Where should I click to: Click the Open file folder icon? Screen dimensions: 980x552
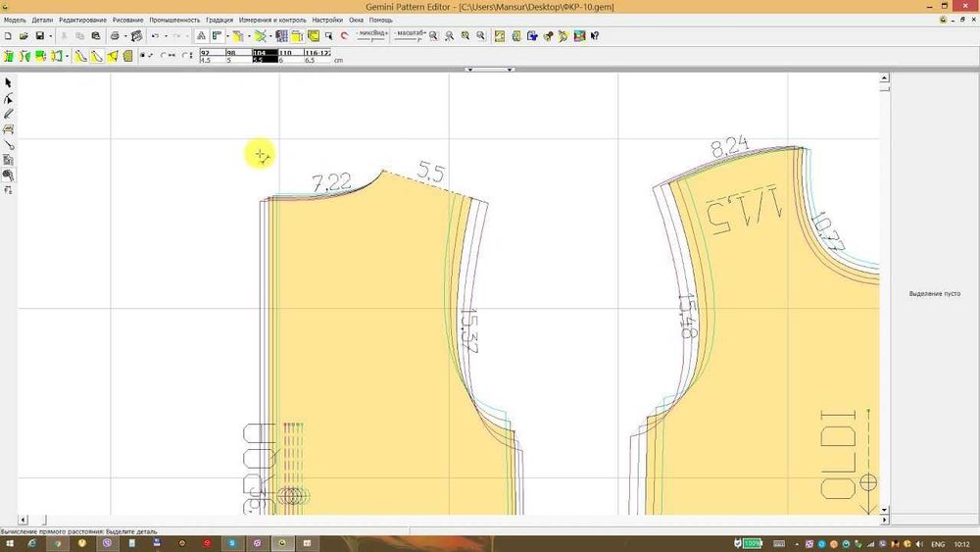(x=24, y=36)
